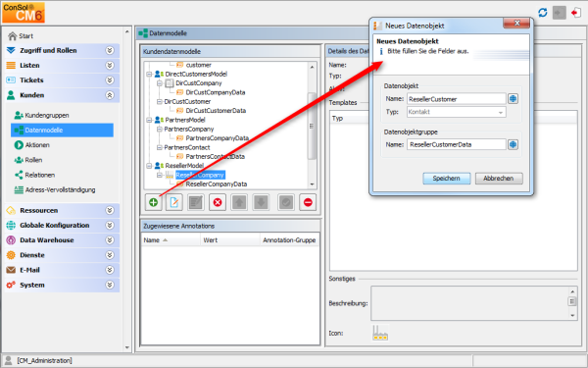
Task: Click the grey checkmark activate toolbar button
Action: (286, 202)
